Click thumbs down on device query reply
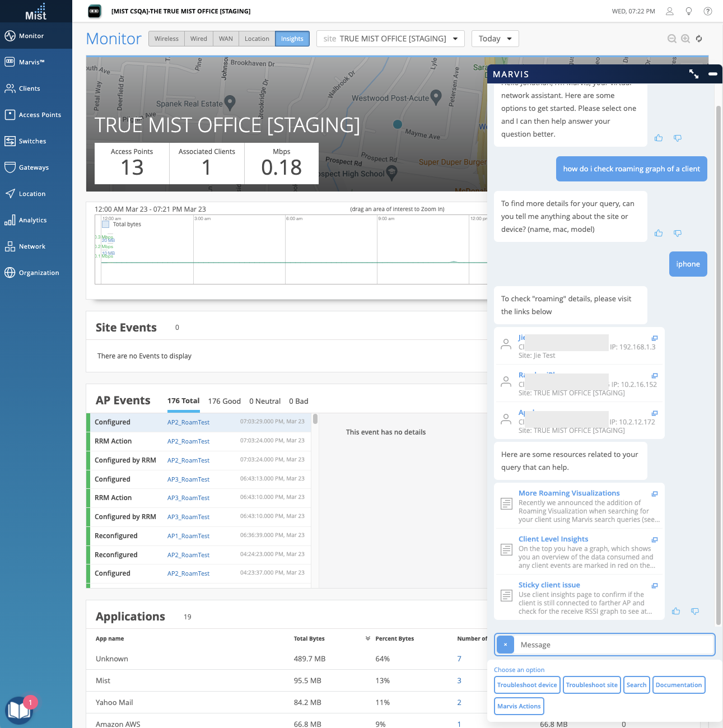Image resolution: width=723 pixels, height=728 pixels. coord(678,234)
